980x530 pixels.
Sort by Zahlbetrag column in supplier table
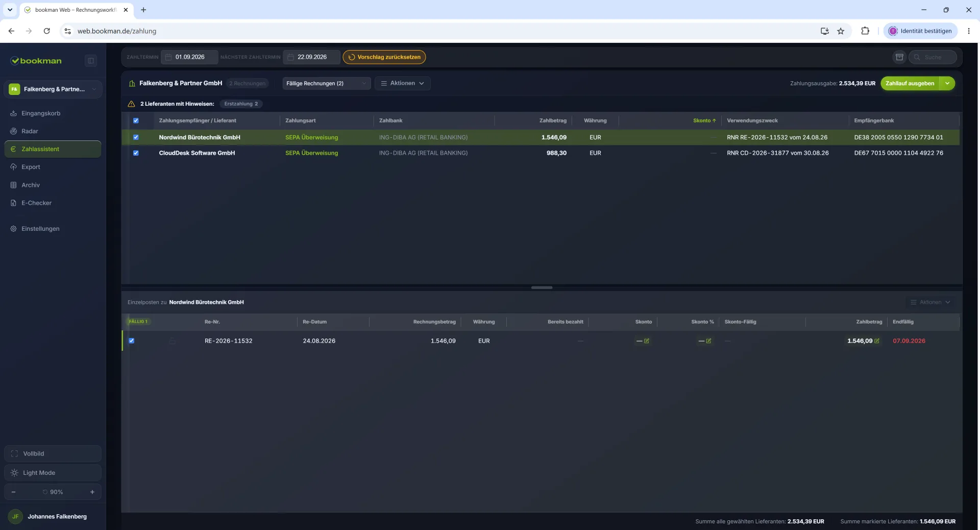point(553,121)
